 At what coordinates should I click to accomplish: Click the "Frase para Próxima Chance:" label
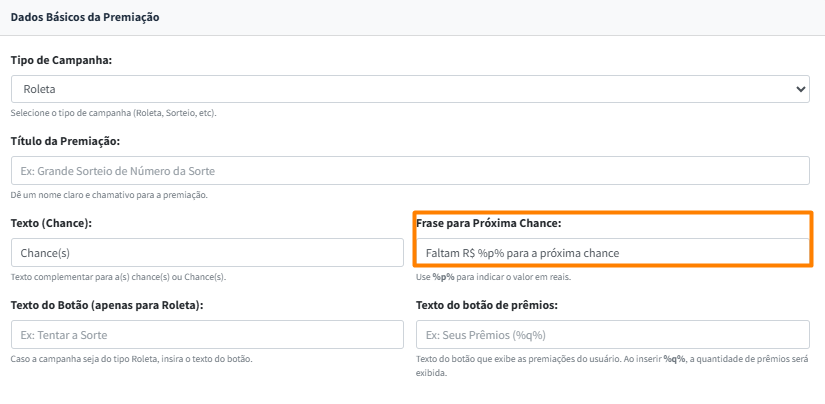tap(488, 223)
